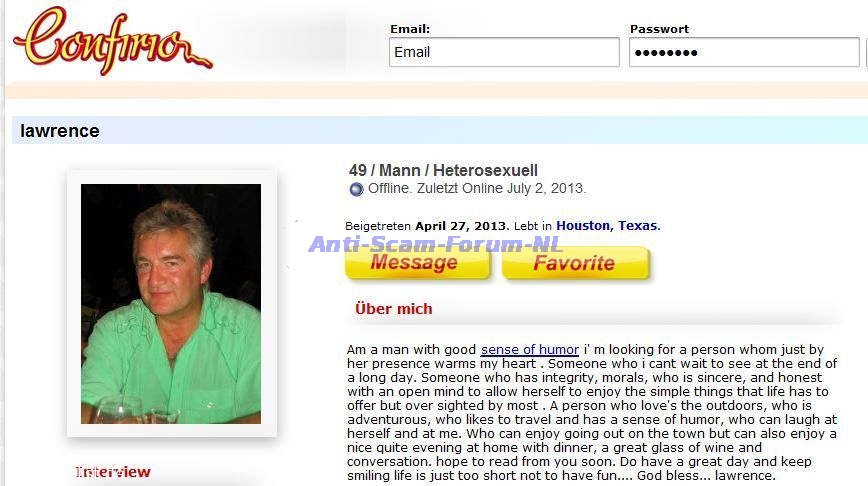
Task: Click the Confirio logo
Action: click(x=113, y=40)
